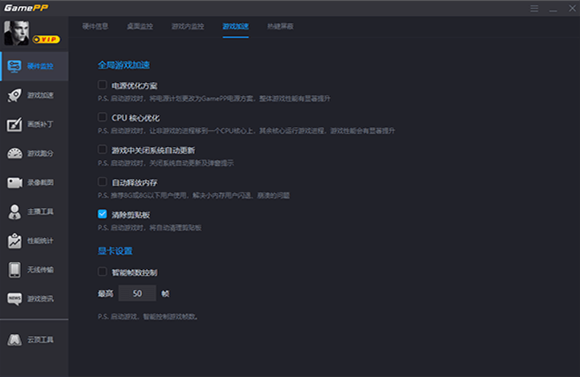Switch to the 硬件信息 tab
The width and height of the screenshot is (580, 377).
tap(95, 26)
